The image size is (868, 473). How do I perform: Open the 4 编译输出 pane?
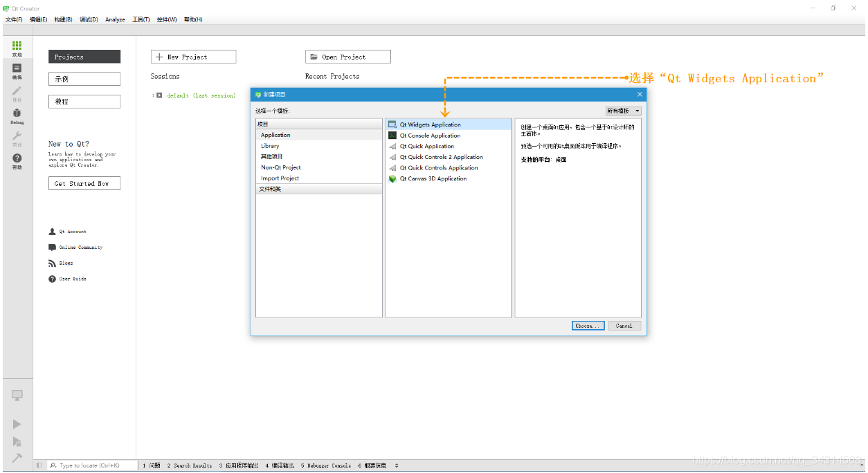pyautogui.click(x=280, y=465)
